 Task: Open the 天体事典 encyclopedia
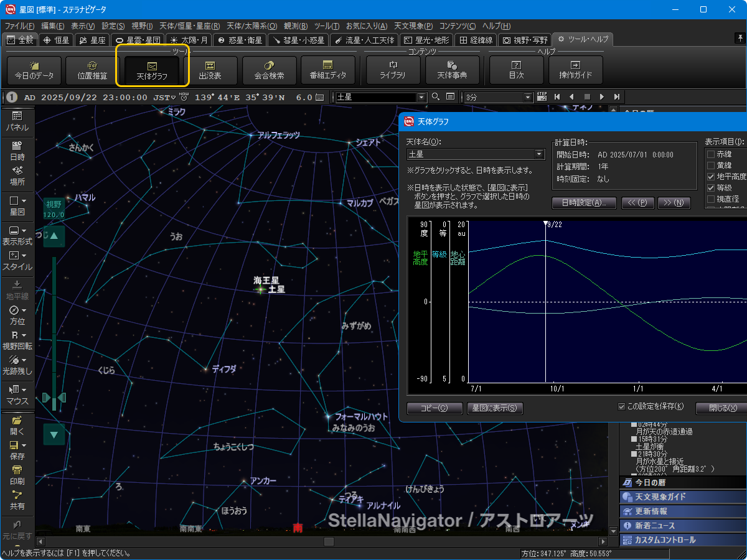coord(453,70)
